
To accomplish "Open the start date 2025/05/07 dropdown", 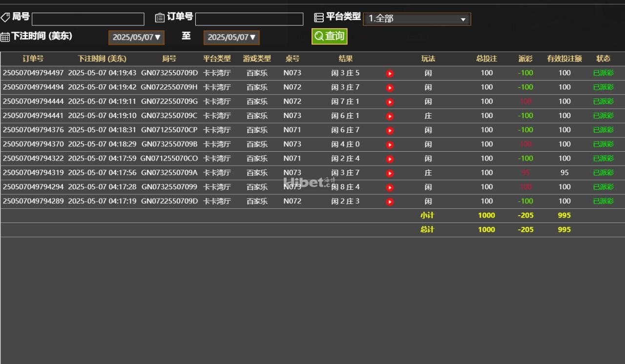I will pyautogui.click(x=136, y=37).
